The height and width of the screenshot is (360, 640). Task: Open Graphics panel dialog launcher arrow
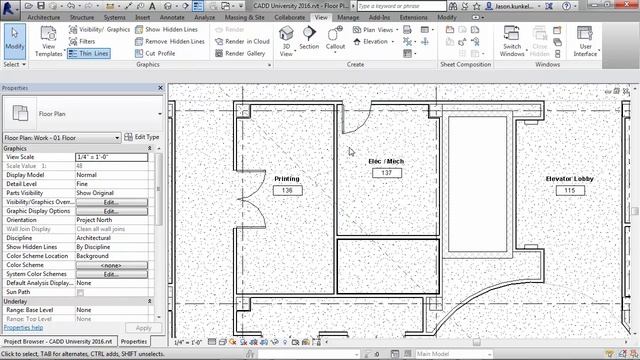point(269,65)
